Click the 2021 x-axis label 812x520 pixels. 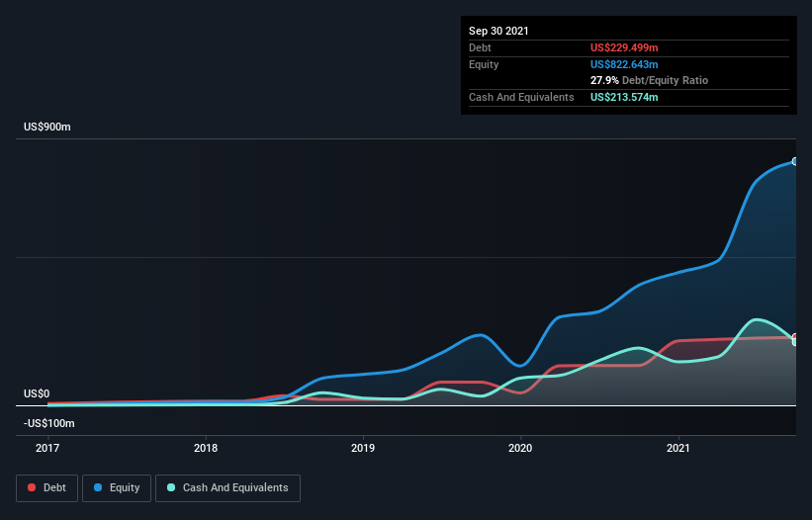678,448
